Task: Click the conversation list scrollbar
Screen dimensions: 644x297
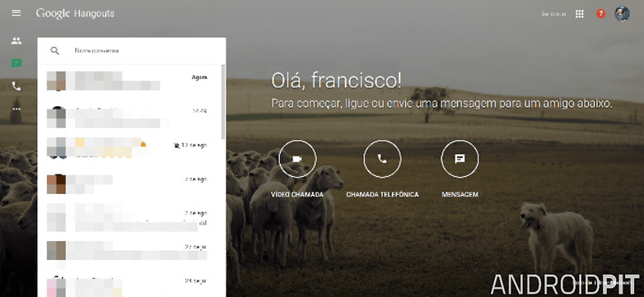Action: tap(223, 101)
